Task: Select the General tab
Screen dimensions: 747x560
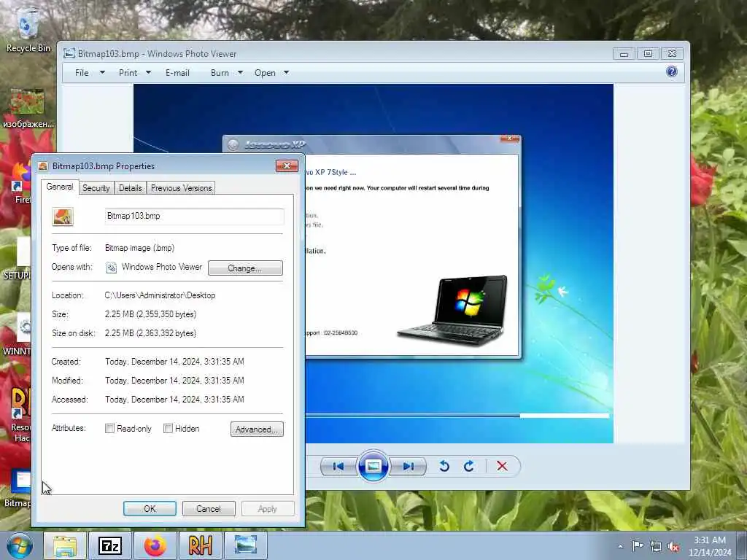Action: (60, 187)
